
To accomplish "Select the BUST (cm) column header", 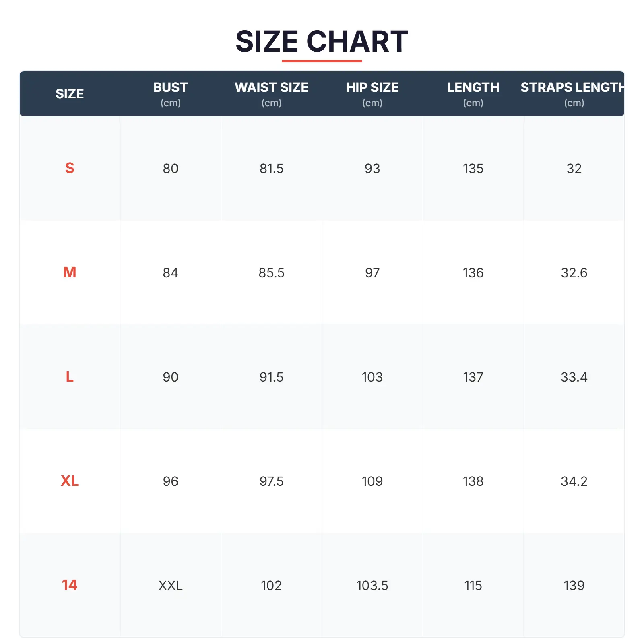I will pos(170,94).
